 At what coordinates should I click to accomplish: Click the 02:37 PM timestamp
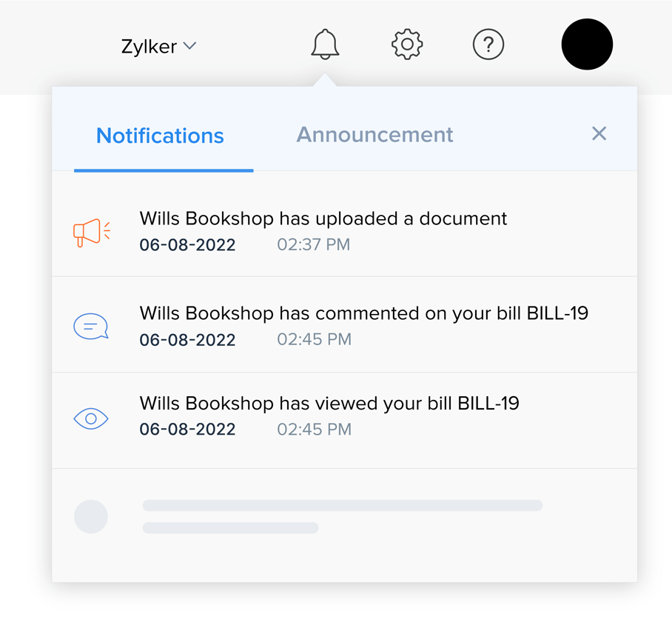point(313,244)
